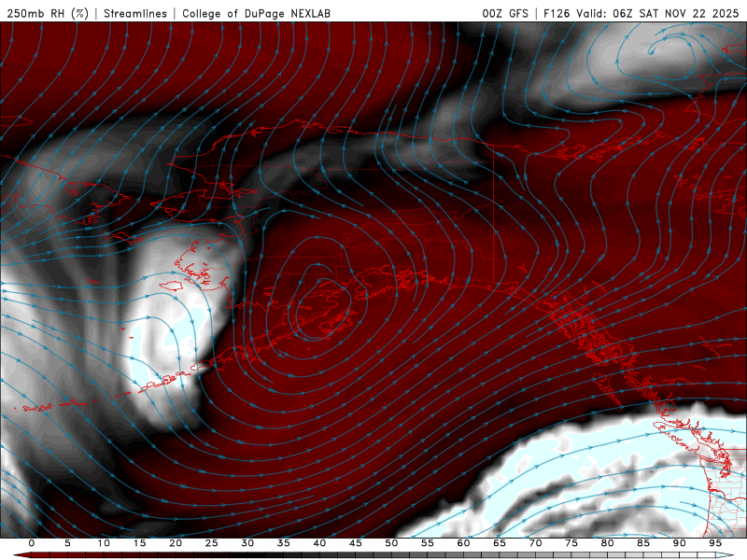
Task: Click the colorbar label '95'
Action: pyautogui.click(x=715, y=543)
